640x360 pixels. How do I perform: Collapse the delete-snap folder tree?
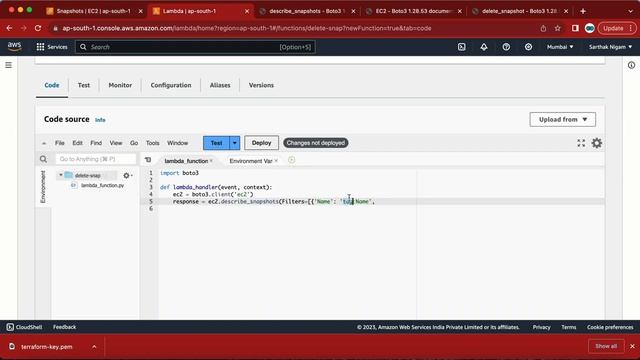pyautogui.click(x=61, y=175)
